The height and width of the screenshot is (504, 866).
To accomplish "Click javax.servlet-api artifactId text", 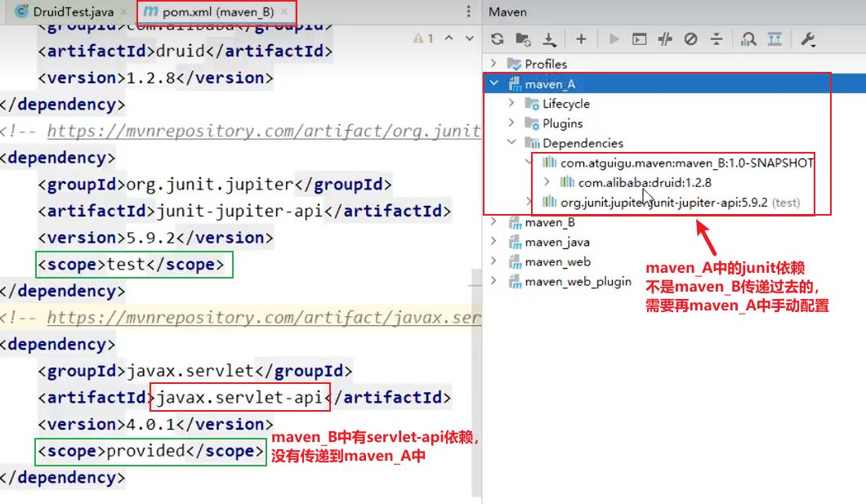I will [x=239, y=398].
